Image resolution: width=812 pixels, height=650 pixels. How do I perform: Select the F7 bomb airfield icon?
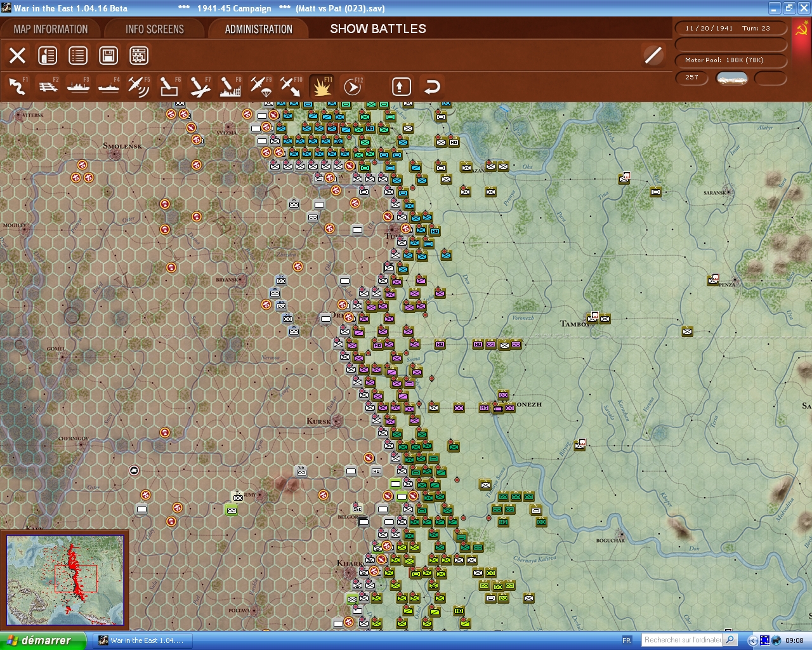point(200,86)
